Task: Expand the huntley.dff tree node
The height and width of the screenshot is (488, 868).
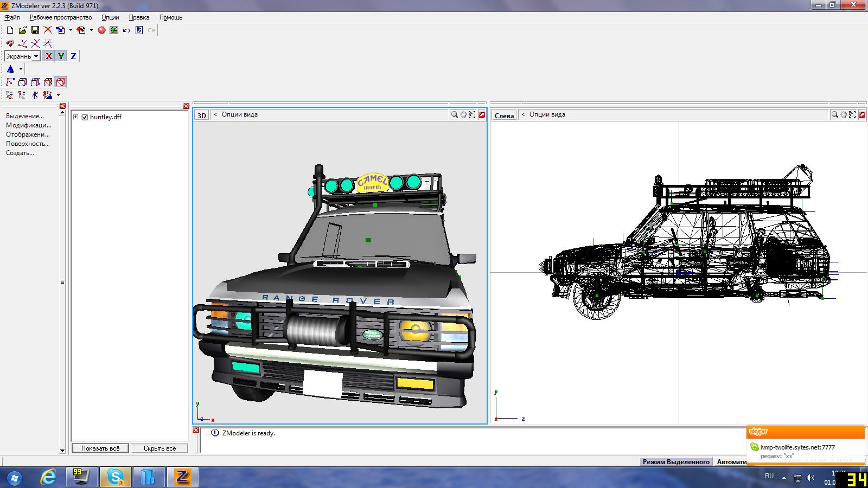Action: (x=76, y=117)
